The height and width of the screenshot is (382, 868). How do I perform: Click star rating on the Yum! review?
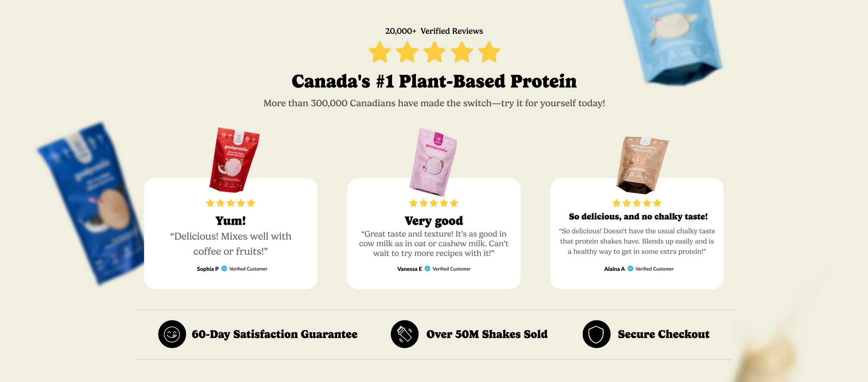(230, 203)
